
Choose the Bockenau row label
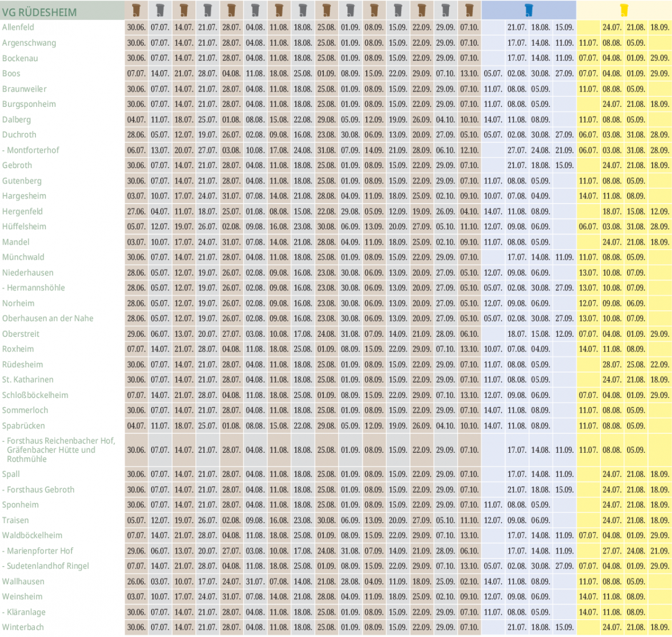[x=20, y=58]
